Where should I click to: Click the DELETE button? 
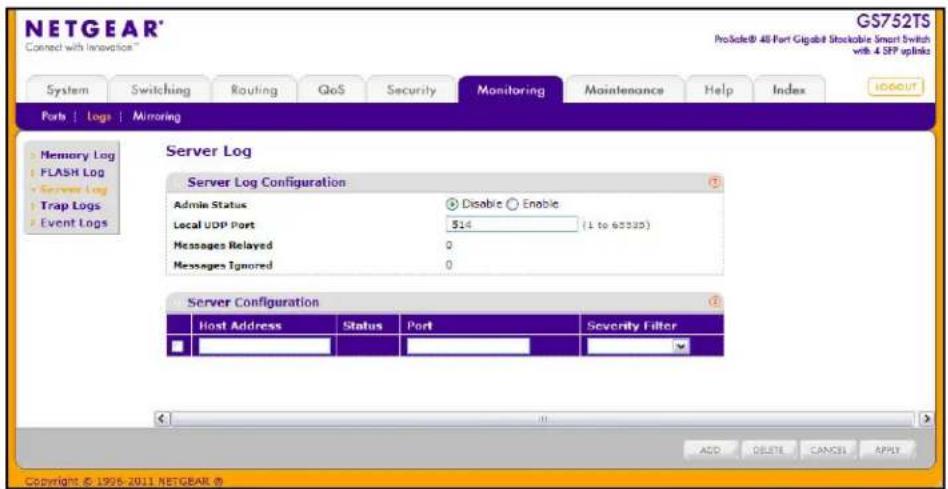click(x=768, y=450)
